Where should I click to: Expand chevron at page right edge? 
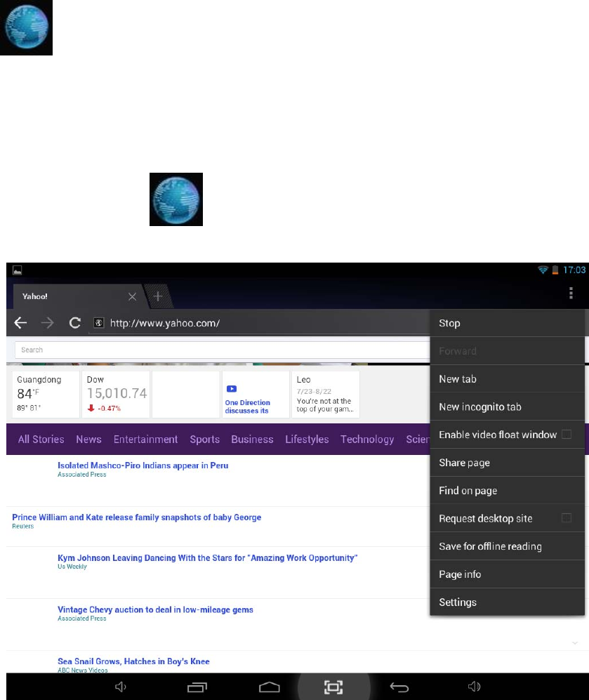point(575,643)
